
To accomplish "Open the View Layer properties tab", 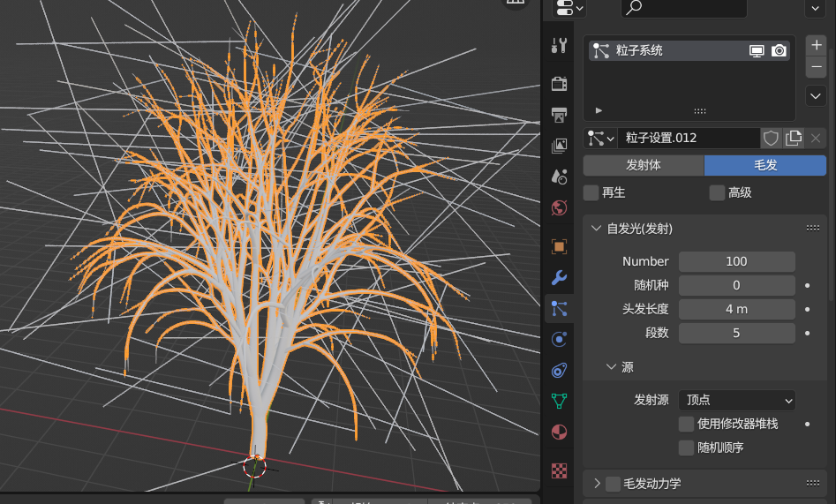I will [x=559, y=145].
